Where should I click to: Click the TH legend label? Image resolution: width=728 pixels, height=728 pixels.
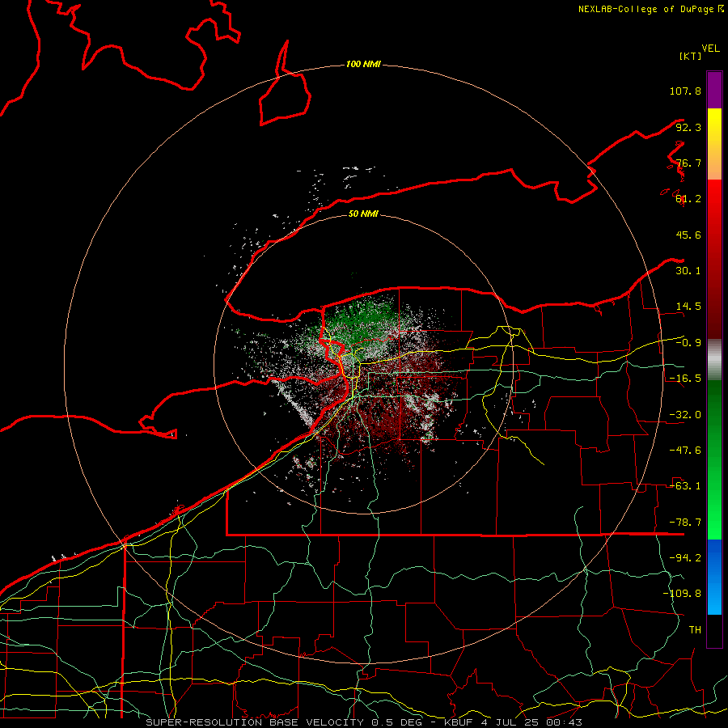coord(695,630)
